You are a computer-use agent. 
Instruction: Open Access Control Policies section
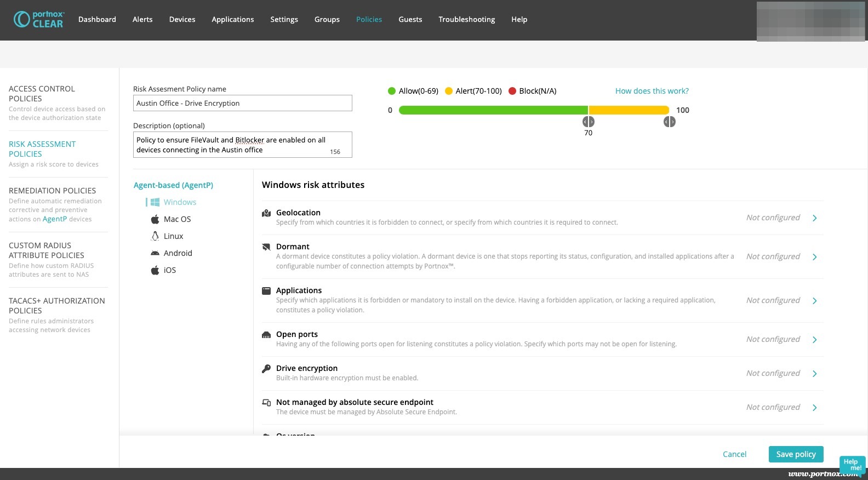[x=42, y=94]
